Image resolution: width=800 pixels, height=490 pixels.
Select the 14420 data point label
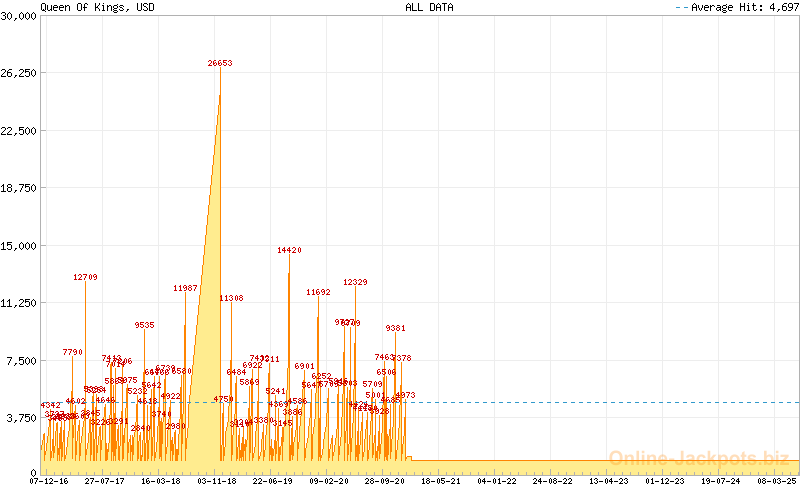(289, 250)
